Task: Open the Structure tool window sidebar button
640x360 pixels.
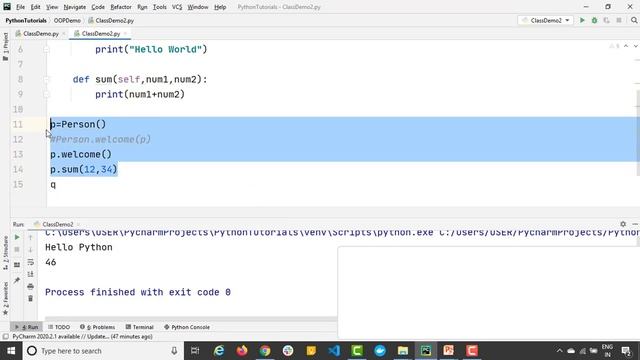Action: pos(5,253)
